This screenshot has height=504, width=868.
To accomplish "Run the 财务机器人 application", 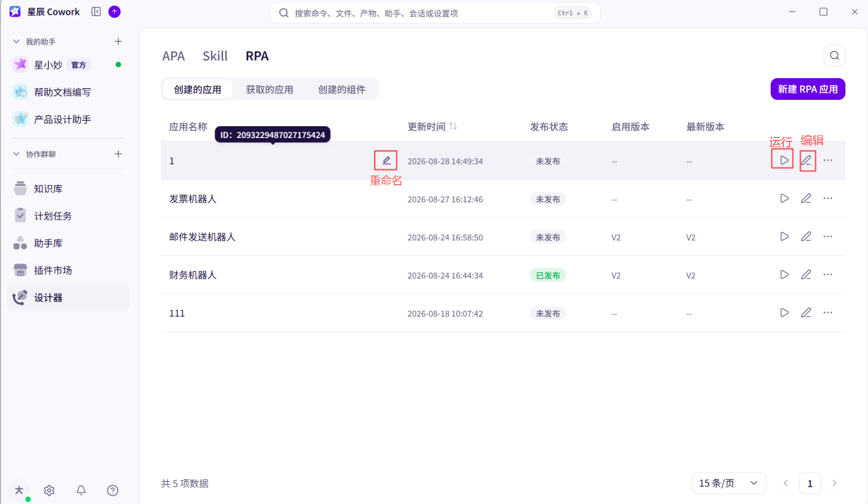I will coord(784,275).
